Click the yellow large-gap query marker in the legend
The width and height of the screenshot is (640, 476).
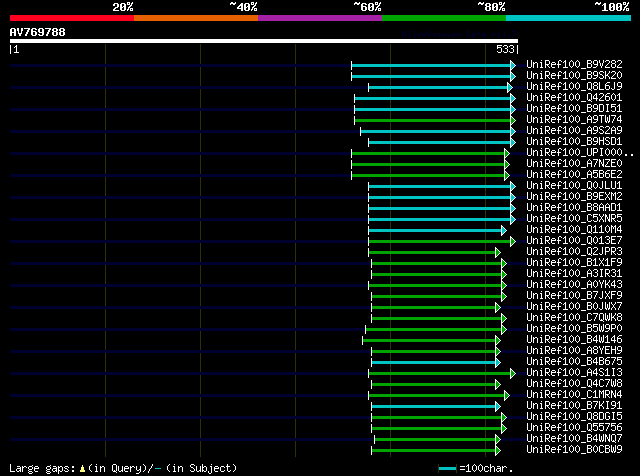coord(82,469)
